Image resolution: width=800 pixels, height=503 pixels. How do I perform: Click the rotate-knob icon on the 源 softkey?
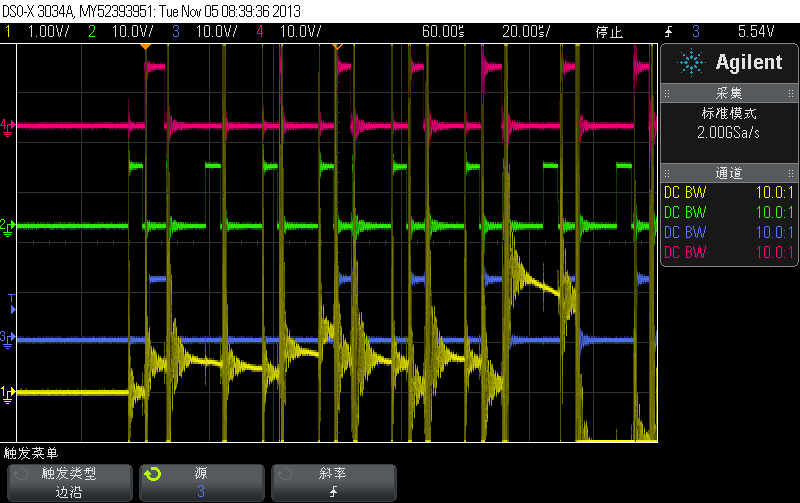[153, 474]
